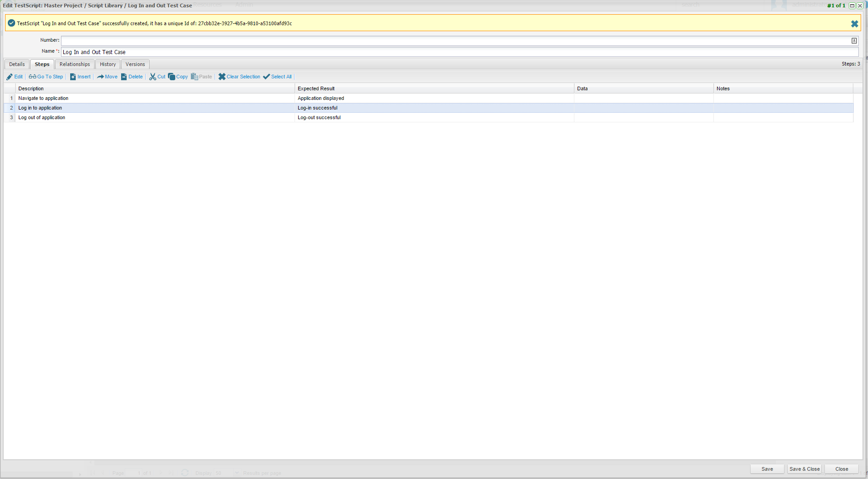Click Save & Close button
This screenshot has width=868, height=479.
pos(804,469)
